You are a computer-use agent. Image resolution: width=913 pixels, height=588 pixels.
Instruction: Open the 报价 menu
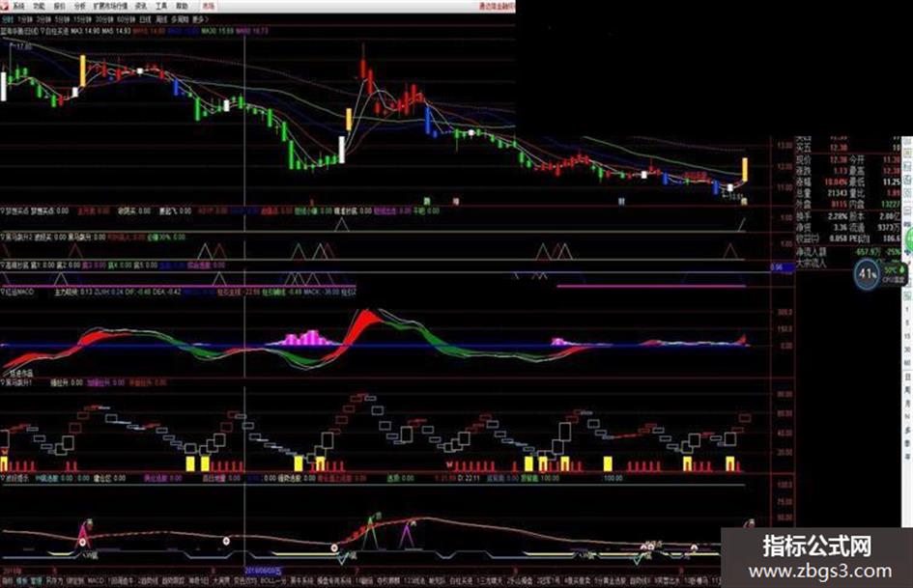pyautogui.click(x=59, y=7)
